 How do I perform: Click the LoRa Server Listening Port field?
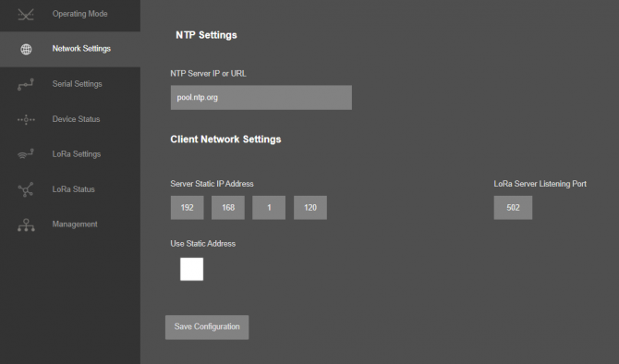coord(513,208)
